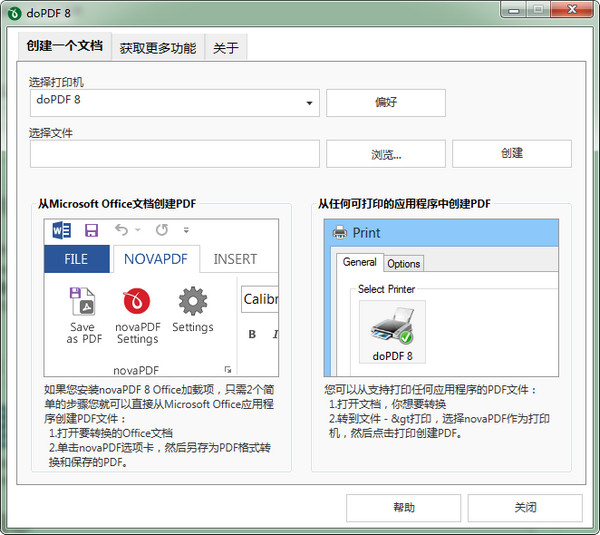600x535 pixels.
Task: Click the 偏好 button
Action: click(385, 102)
